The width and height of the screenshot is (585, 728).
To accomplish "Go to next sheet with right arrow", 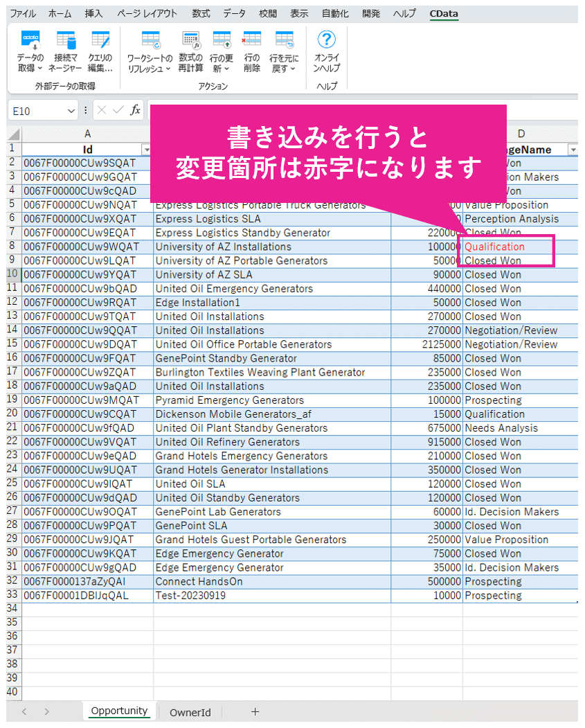I will (46, 712).
